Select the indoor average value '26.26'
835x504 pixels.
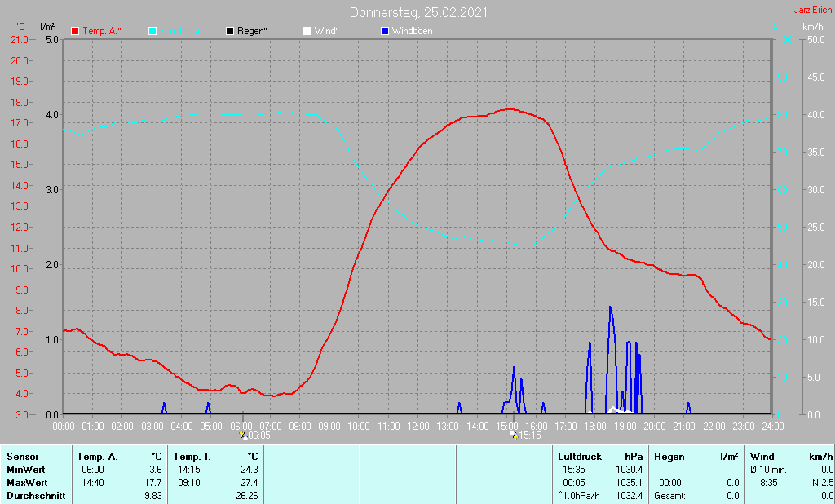[247, 496]
